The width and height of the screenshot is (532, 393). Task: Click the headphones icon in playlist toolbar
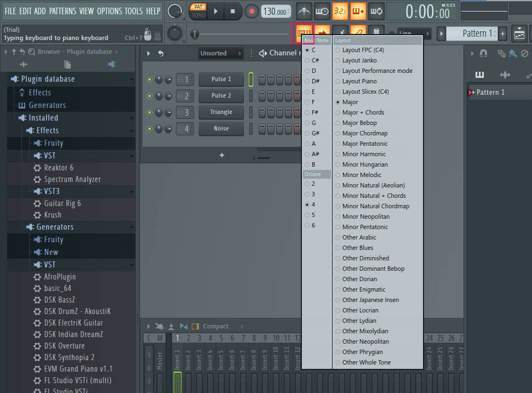tap(483, 53)
